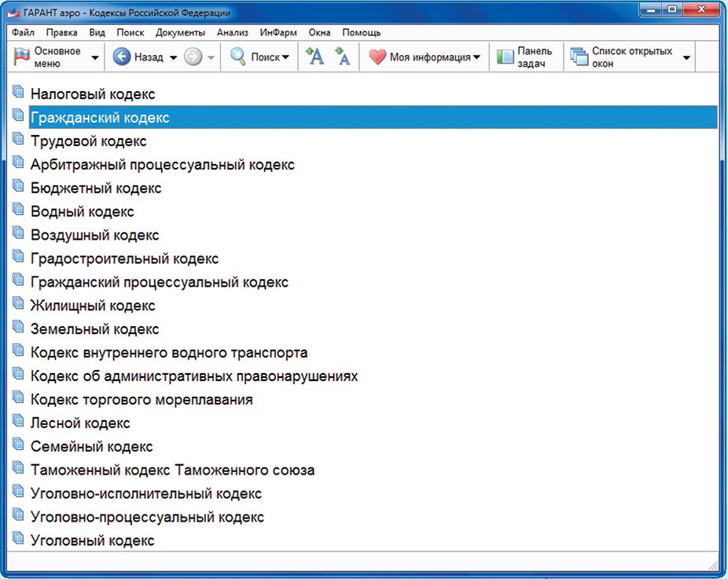Expand the Основное меню dropdown arrow
Viewport: 728px width, 579px height.
[x=95, y=58]
